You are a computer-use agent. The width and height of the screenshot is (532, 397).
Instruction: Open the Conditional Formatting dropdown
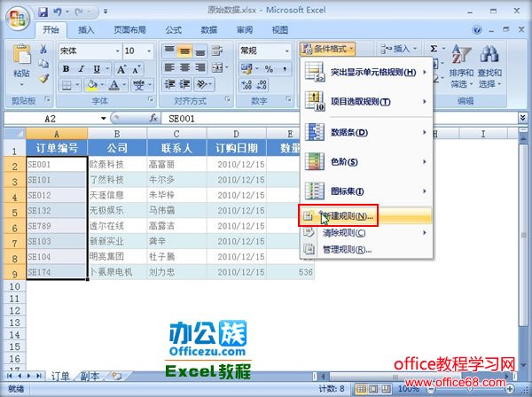tap(328, 49)
